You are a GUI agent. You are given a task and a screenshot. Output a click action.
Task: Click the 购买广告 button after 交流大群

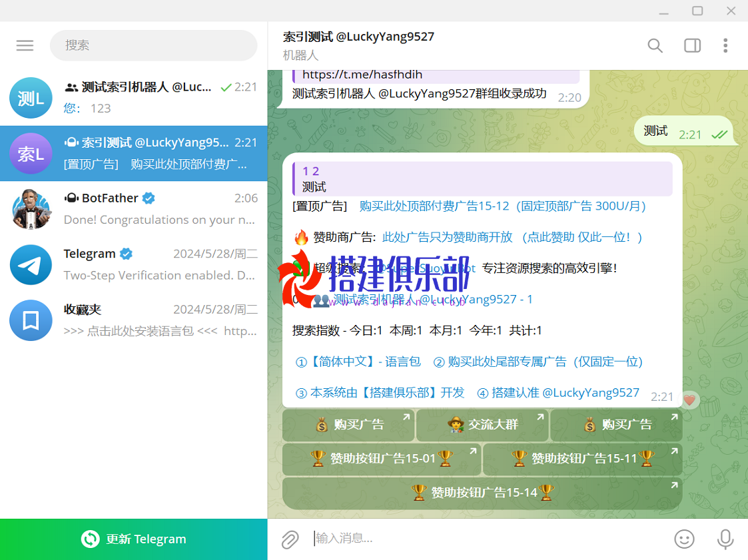tap(616, 425)
